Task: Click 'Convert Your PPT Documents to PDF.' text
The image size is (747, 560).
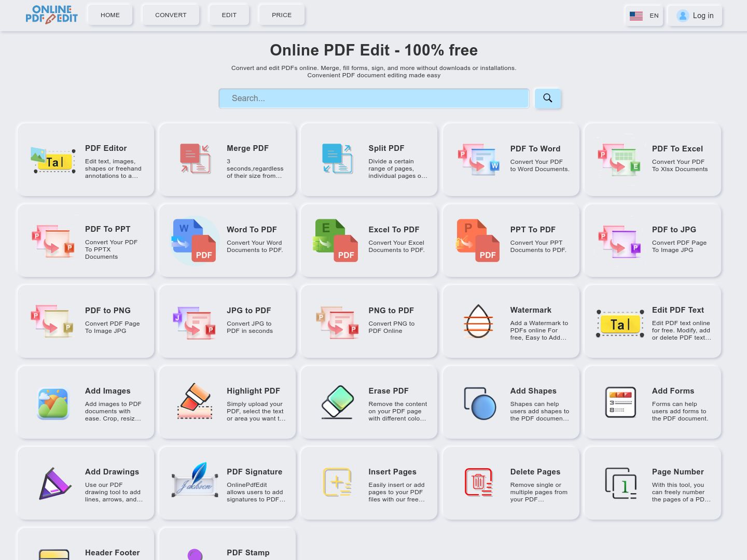Action: coord(538,246)
